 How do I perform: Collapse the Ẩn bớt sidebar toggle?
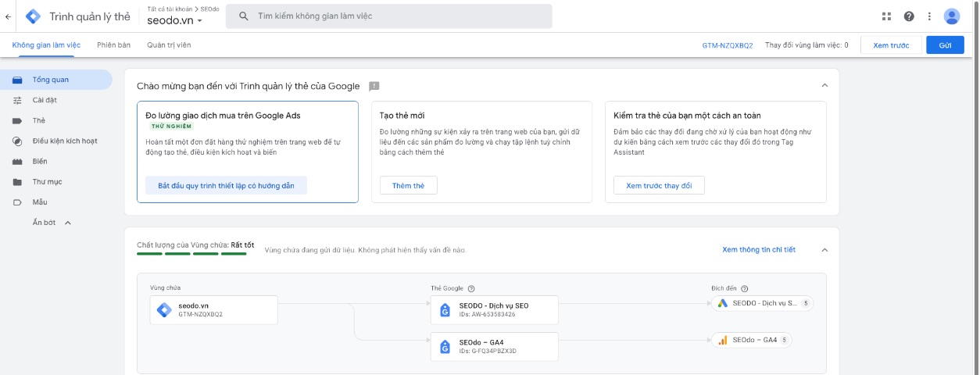(x=52, y=223)
